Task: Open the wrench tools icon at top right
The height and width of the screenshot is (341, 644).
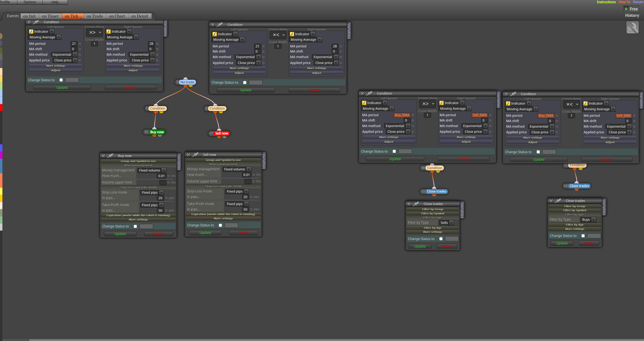Action: click(x=632, y=28)
